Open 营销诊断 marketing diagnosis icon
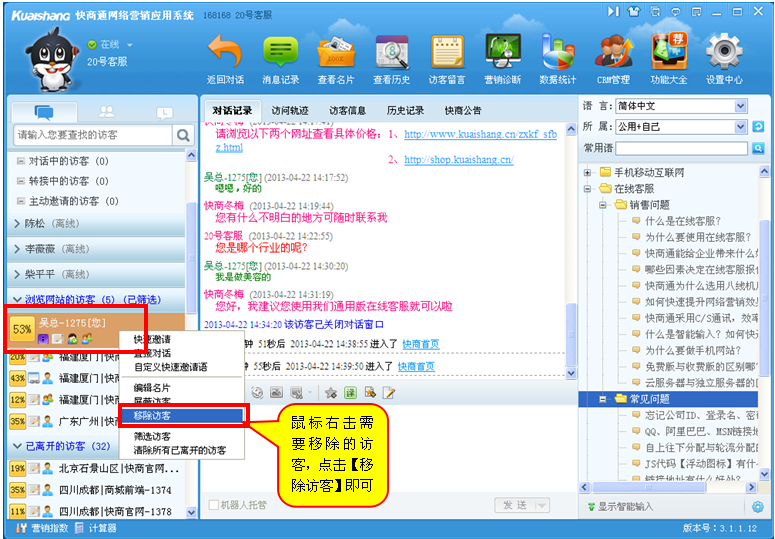The height and width of the screenshot is (539, 775). tap(502, 52)
